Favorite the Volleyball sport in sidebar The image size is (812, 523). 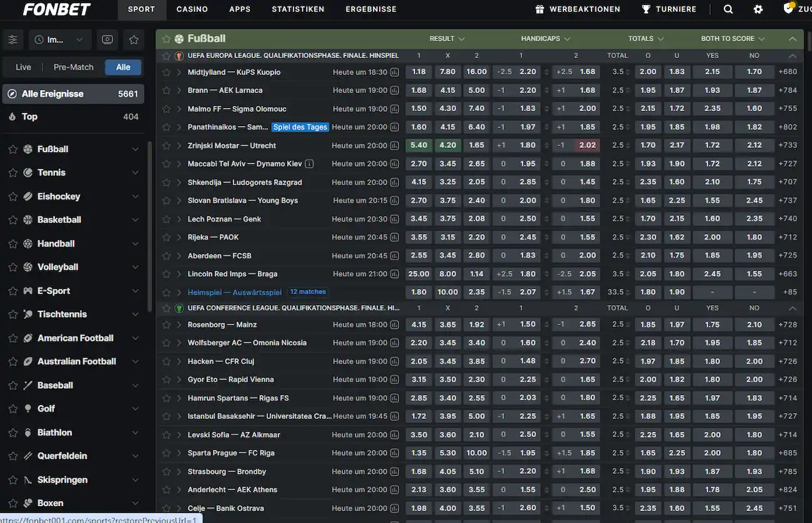[x=12, y=267]
